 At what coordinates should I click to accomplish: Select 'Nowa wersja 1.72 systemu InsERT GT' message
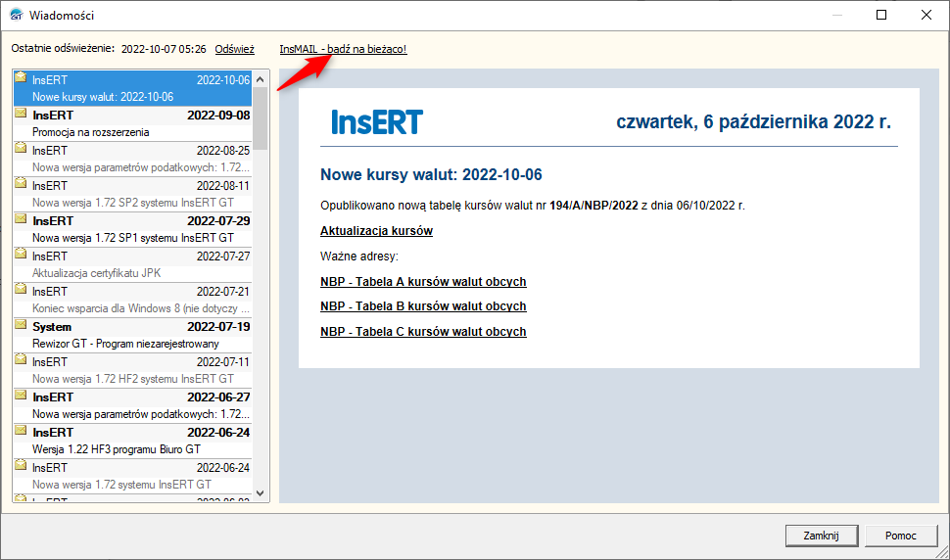point(132,476)
